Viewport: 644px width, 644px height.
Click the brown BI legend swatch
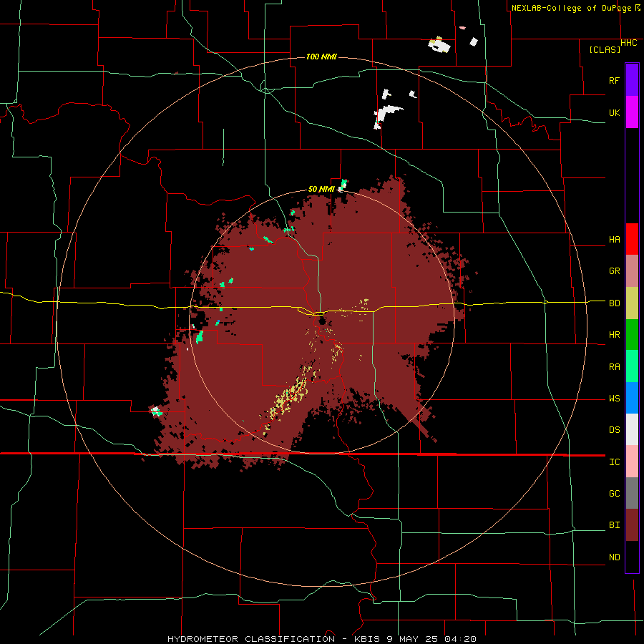632,525
